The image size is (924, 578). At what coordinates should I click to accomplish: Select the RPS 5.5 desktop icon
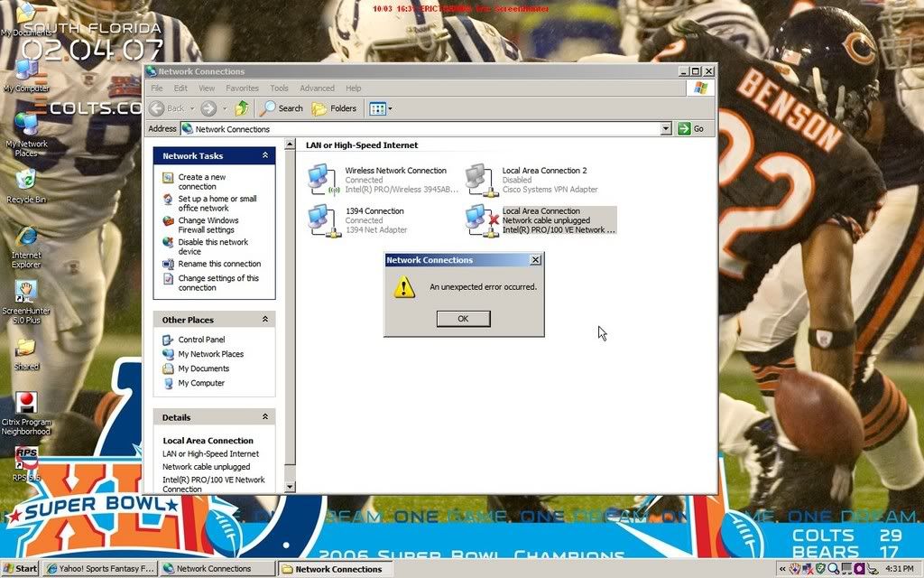(26, 465)
